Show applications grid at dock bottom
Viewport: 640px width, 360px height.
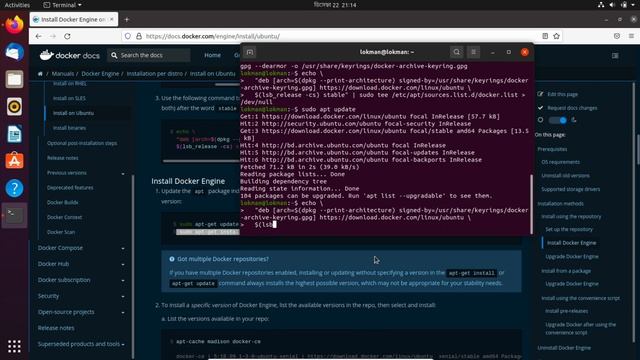tap(14, 346)
